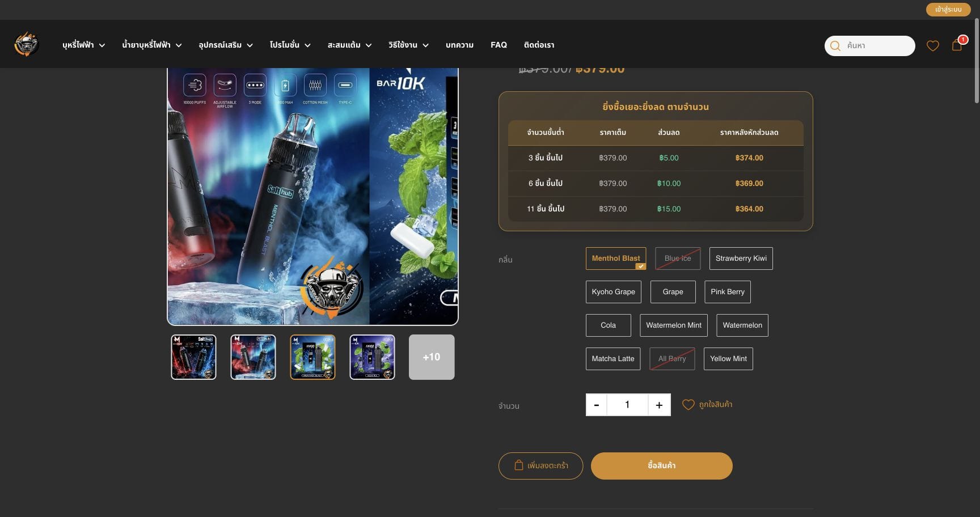The height and width of the screenshot is (517, 980).
Task: Click the site logo in the header
Action: 27,45
